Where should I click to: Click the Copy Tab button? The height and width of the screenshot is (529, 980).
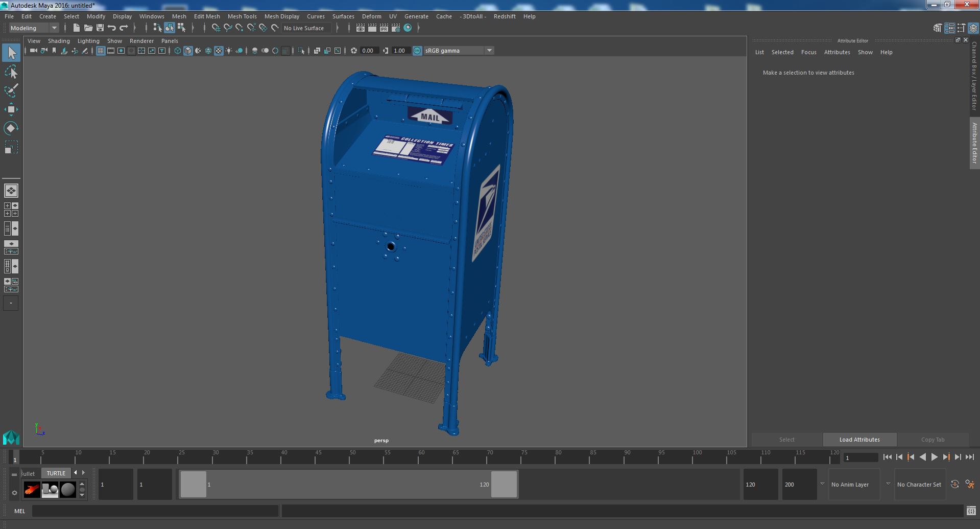point(933,440)
